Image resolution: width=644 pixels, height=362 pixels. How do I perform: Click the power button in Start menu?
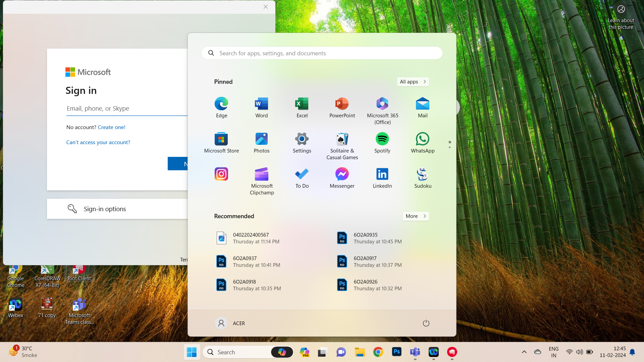pyautogui.click(x=426, y=323)
